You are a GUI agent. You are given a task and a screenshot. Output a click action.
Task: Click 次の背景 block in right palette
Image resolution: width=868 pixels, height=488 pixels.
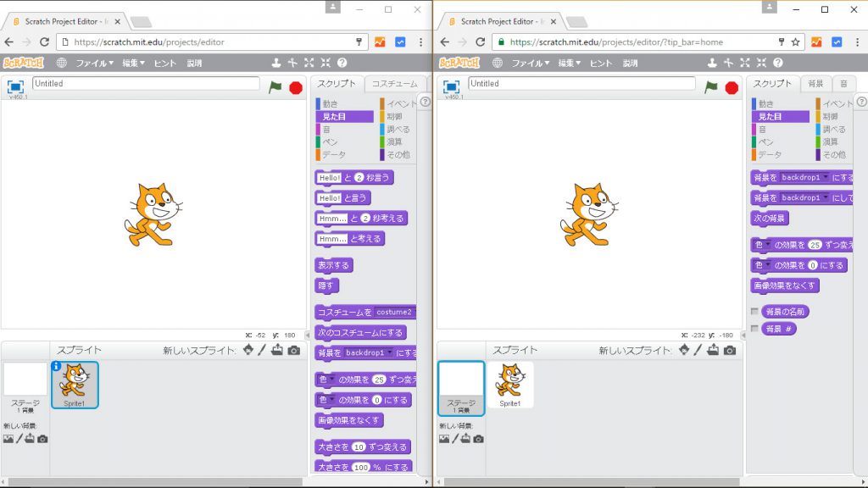(x=769, y=218)
